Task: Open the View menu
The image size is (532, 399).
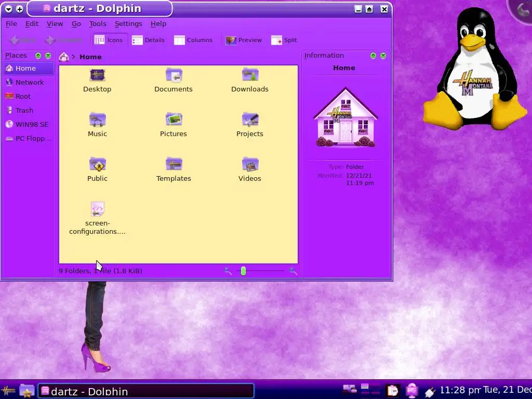Action: pos(55,24)
